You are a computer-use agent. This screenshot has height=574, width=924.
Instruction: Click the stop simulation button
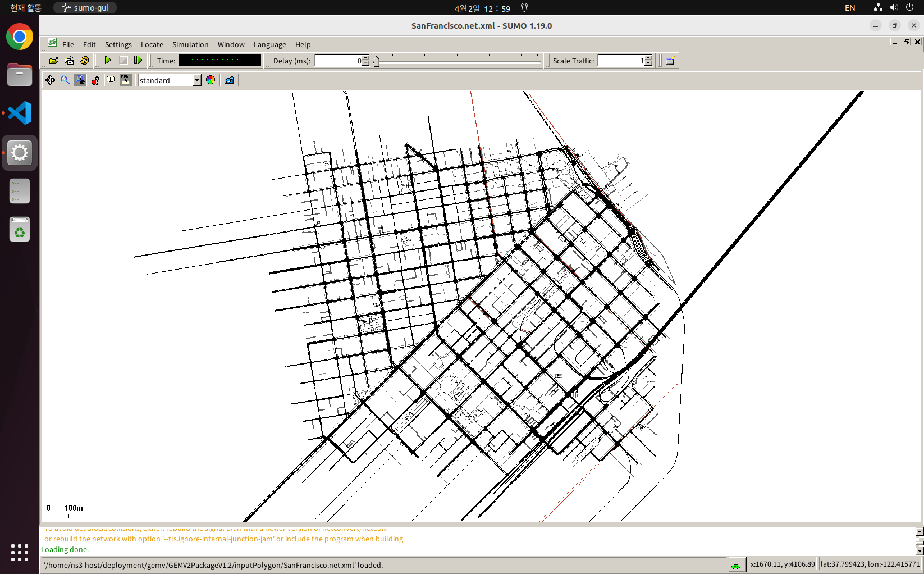[x=123, y=60]
